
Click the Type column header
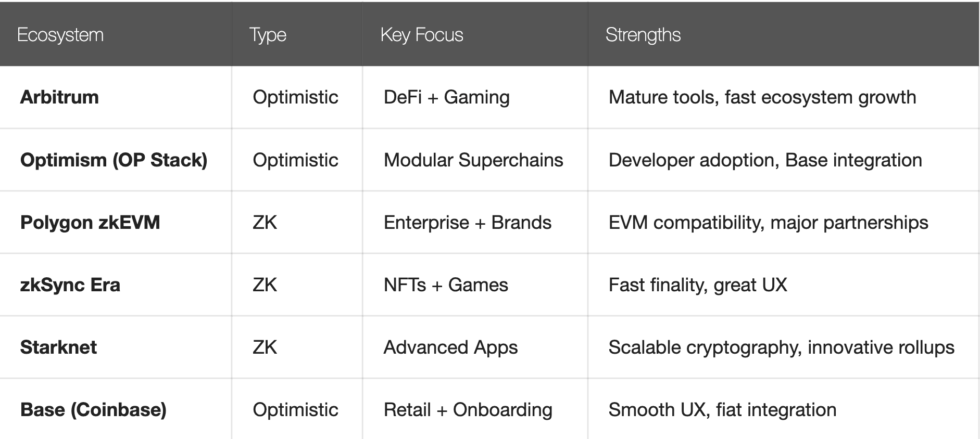(x=268, y=35)
